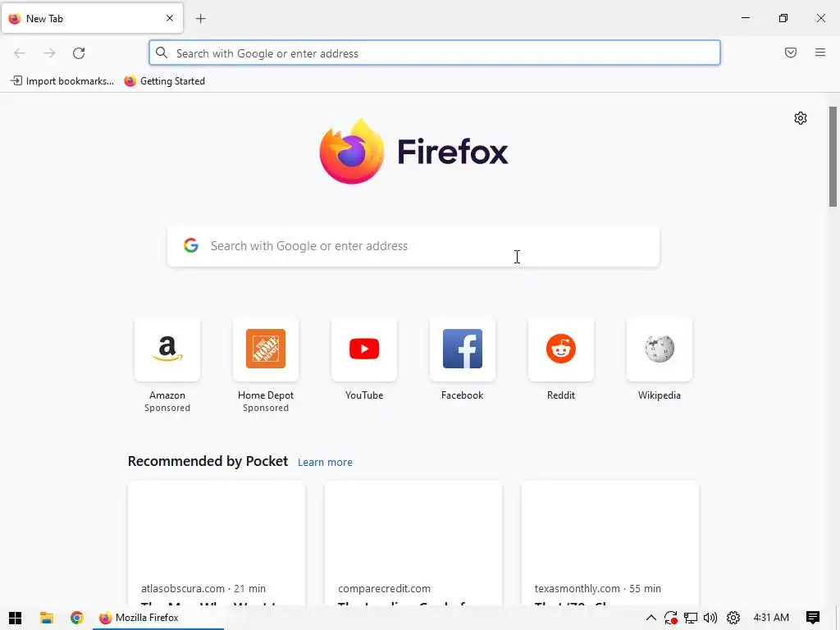Viewport: 840px width, 630px height.
Task: Open the comparecredit.com Pocket story card
Action: 413,543
